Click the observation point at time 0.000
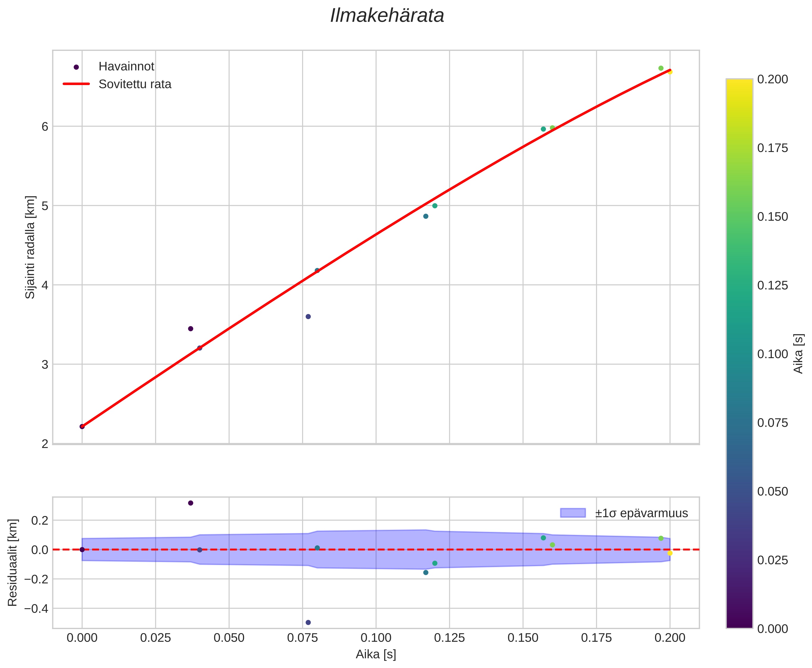Screen dimensions: 812x668 click(x=82, y=426)
